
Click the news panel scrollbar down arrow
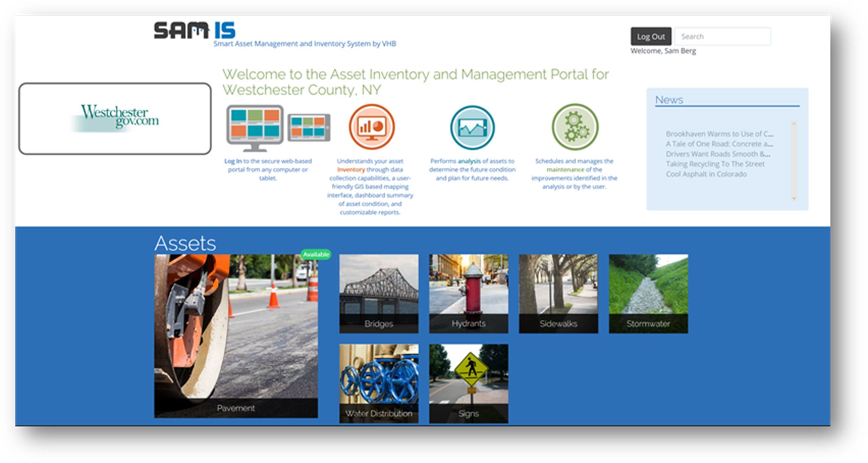click(x=793, y=198)
